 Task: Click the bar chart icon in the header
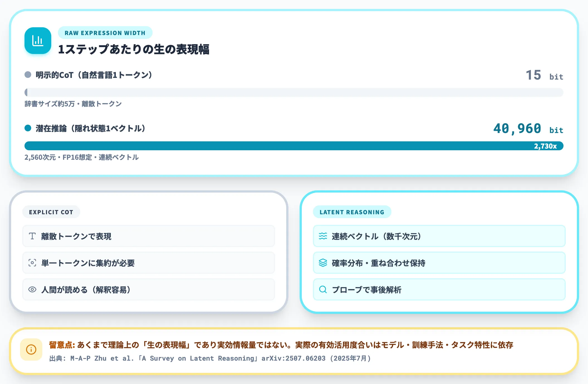[x=38, y=41]
